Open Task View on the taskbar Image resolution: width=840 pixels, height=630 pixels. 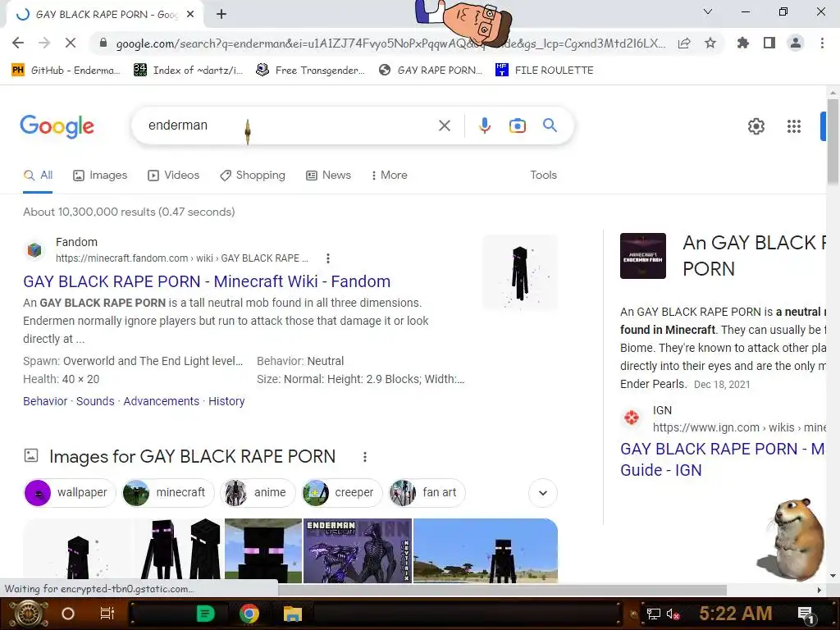(107, 614)
